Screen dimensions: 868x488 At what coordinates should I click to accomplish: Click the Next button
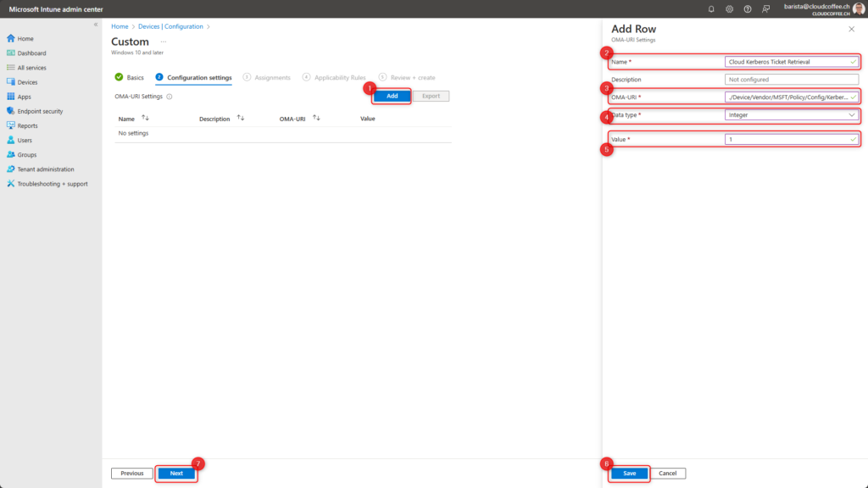click(x=176, y=474)
